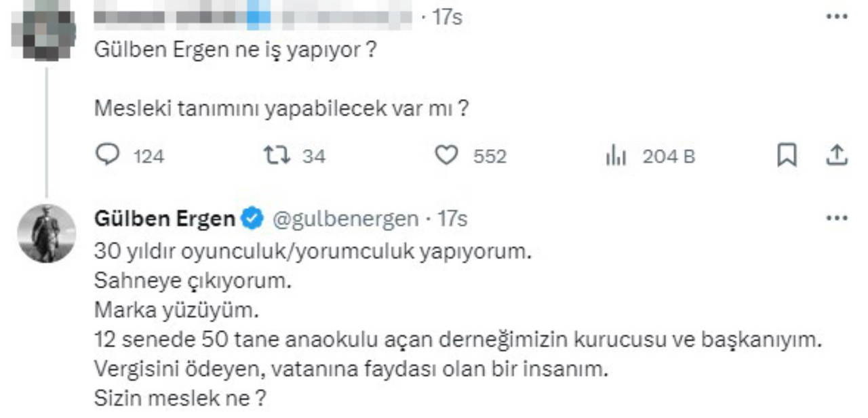Share the first tweet

(837, 156)
